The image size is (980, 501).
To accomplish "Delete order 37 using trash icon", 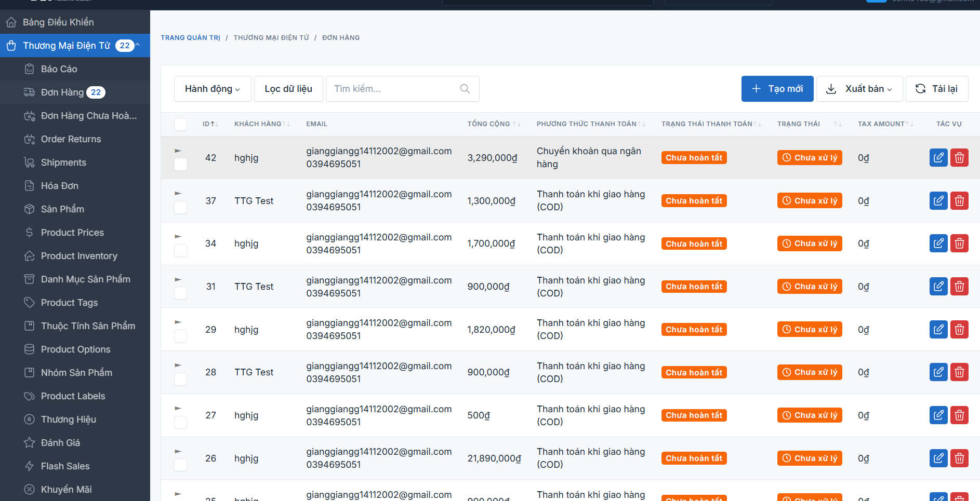I will pyautogui.click(x=959, y=200).
